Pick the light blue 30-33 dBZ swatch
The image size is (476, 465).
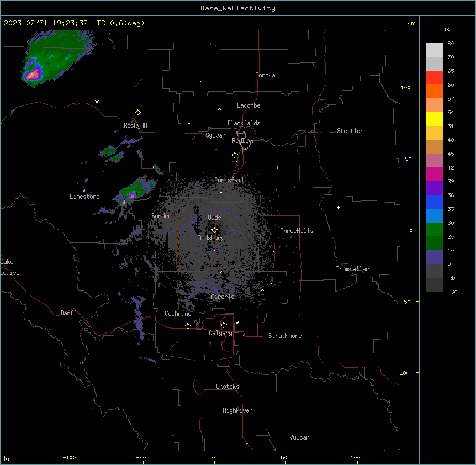pos(434,215)
